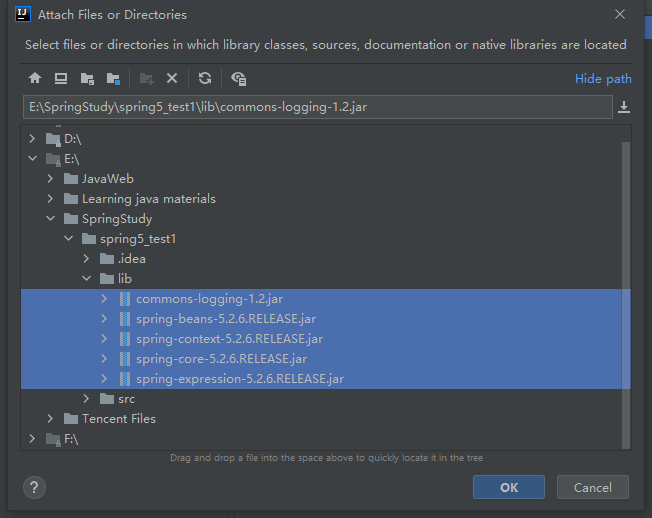Click the spring-core jar file icon
The image size is (652, 518).
click(x=125, y=359)
